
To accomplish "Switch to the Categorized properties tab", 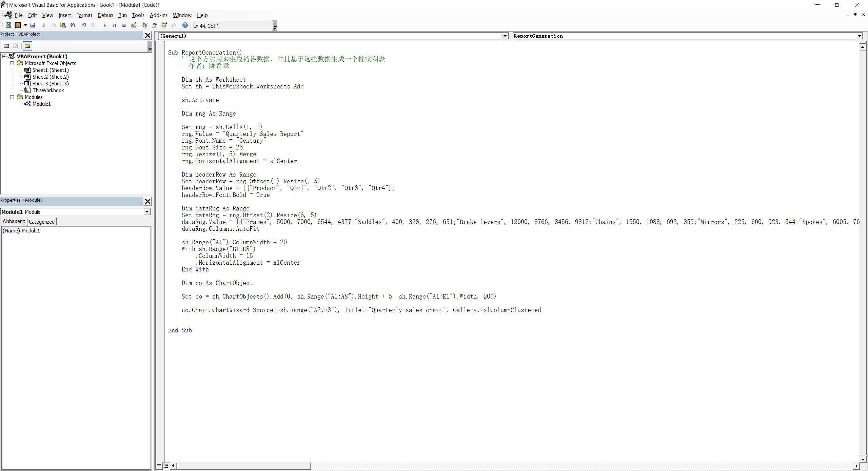I will pyautogui.click(x=41, y=222).
